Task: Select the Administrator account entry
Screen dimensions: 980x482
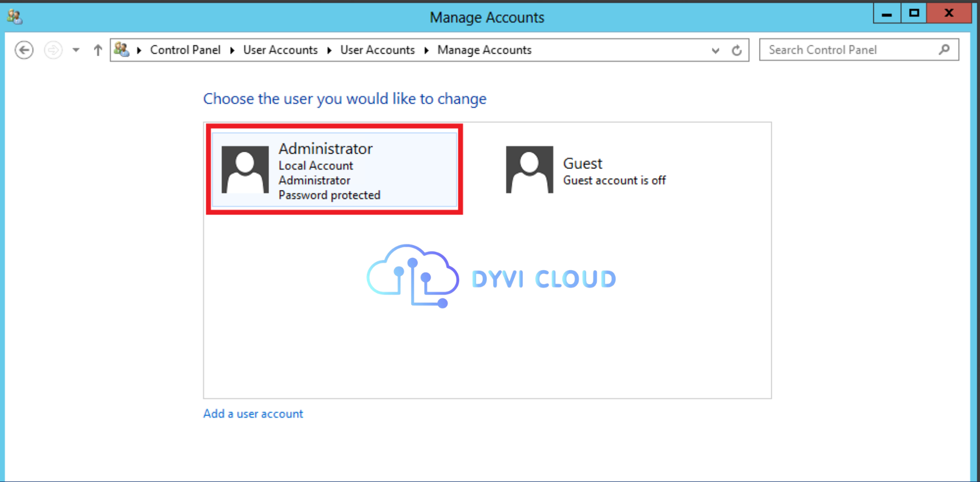Action: [334, 170]
